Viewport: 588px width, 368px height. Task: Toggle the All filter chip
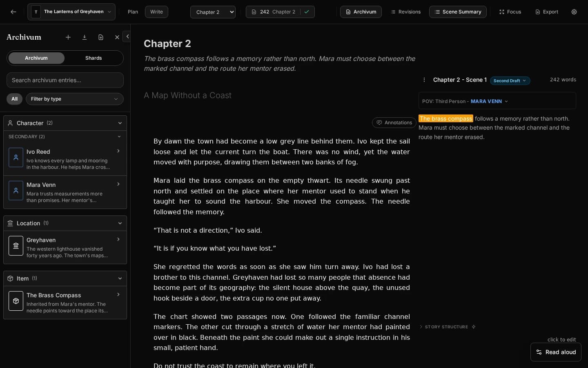pos(14,99)
